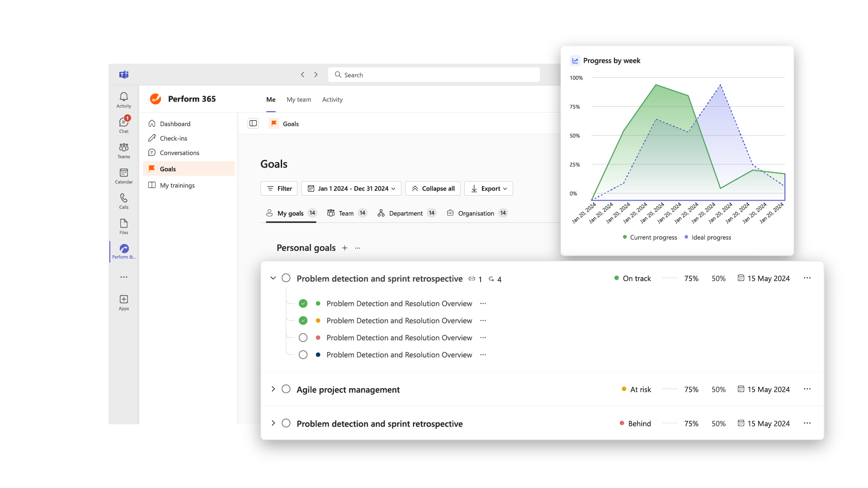
Task: Check the red-dot sub-goal circle
Action: click(x=303, y=338)
